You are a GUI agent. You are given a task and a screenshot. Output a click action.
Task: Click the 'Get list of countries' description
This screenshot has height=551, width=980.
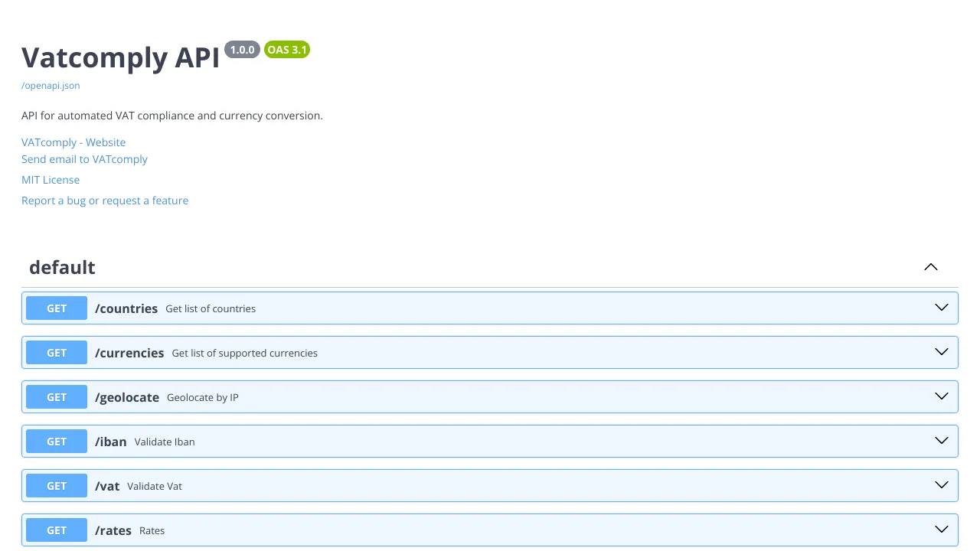pyautogui.click(x=211, y=308)
